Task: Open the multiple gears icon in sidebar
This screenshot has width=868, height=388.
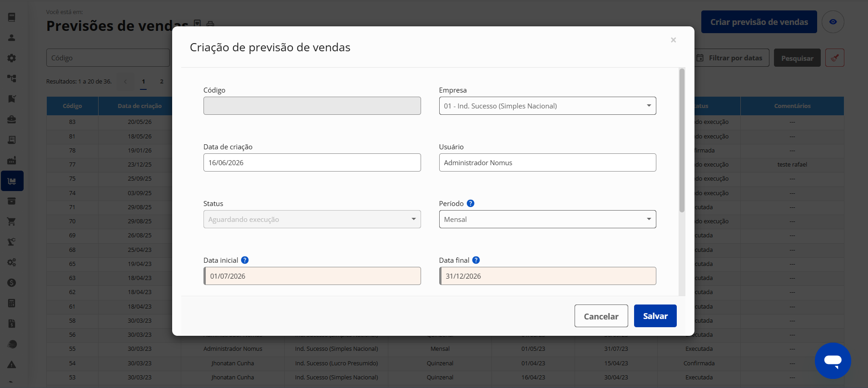Action: 12,262
